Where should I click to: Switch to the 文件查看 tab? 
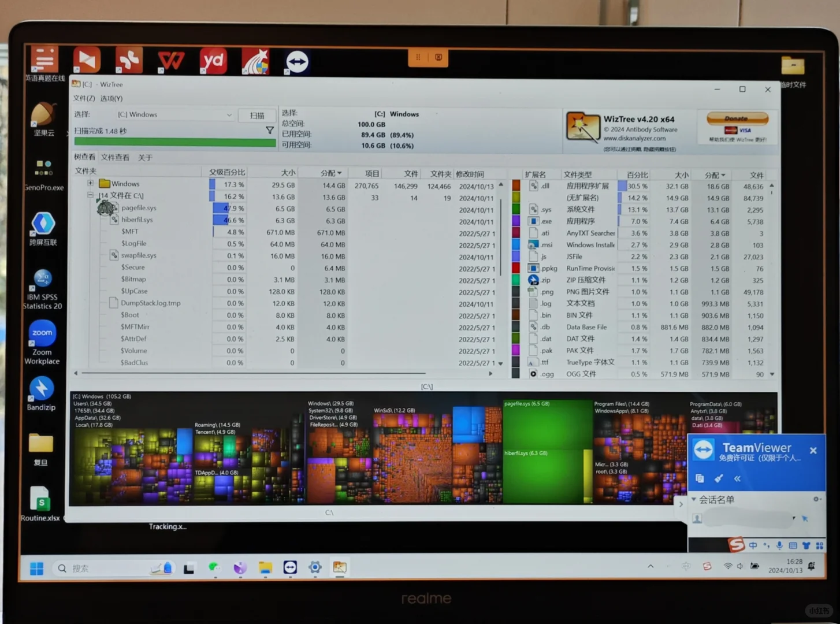(x=115, y=157)
